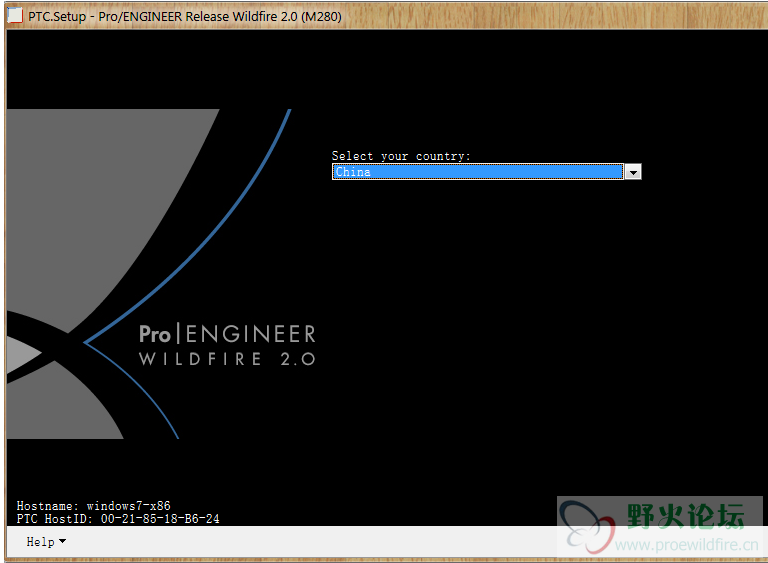The height and width of the screenshot is (563, 768).
Task: Open the country dropdown arrow
Action: (633, 172)
